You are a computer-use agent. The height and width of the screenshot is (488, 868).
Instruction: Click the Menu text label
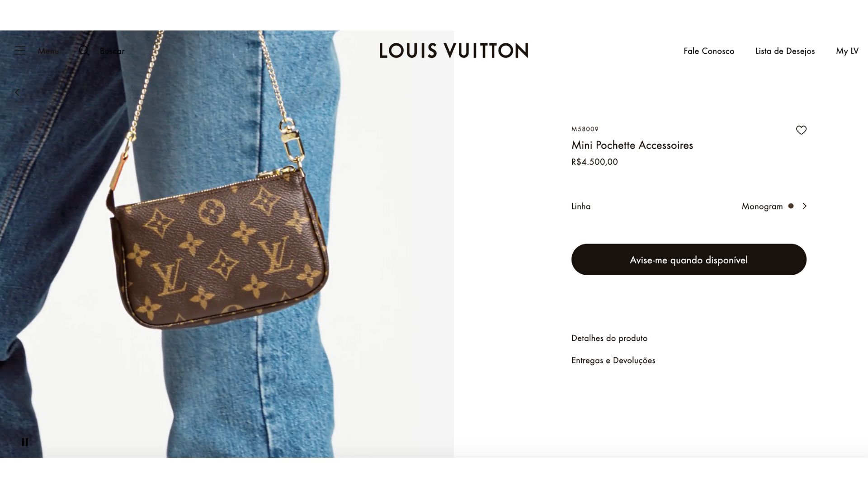coord(48,51)
